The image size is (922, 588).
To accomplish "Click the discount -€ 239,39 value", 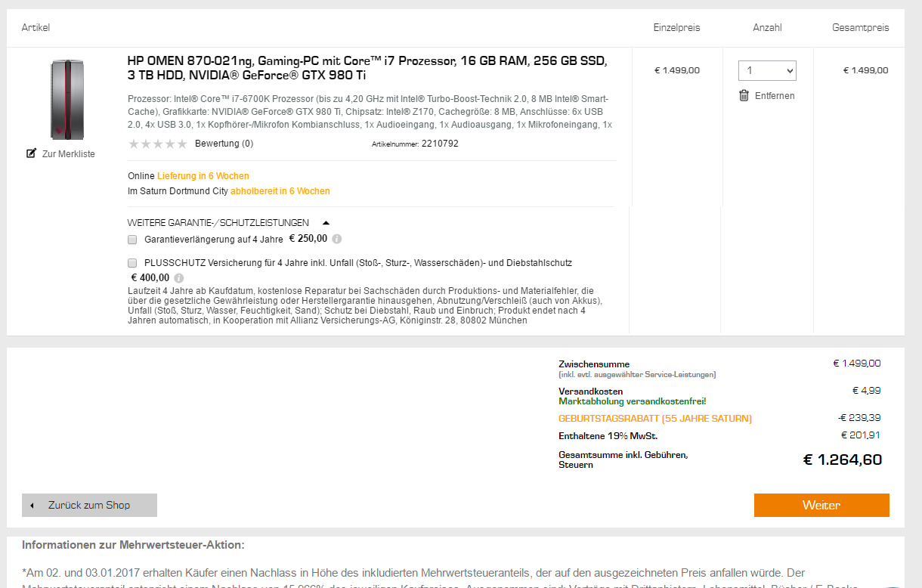I will pyautogui.click(x=859, y=418).
